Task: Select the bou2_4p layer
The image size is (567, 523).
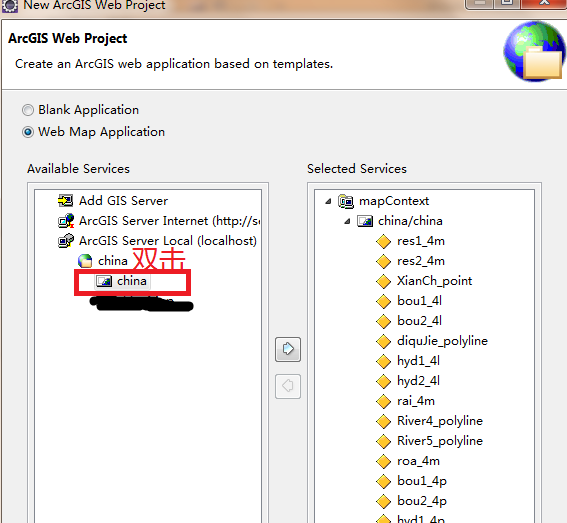Action: point(422,501)
